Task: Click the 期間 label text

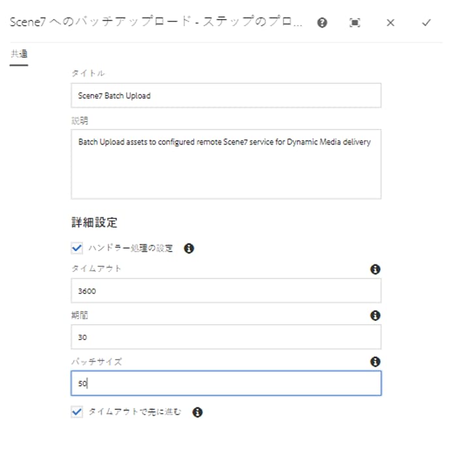Action: coord(80,315)
